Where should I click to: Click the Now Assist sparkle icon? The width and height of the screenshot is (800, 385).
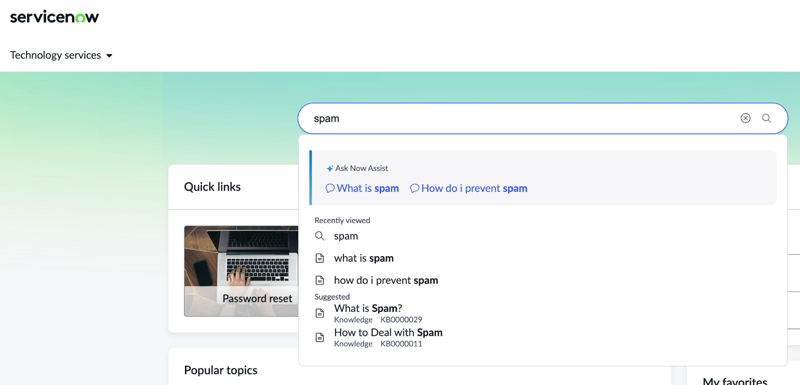[x=330, y=168]
